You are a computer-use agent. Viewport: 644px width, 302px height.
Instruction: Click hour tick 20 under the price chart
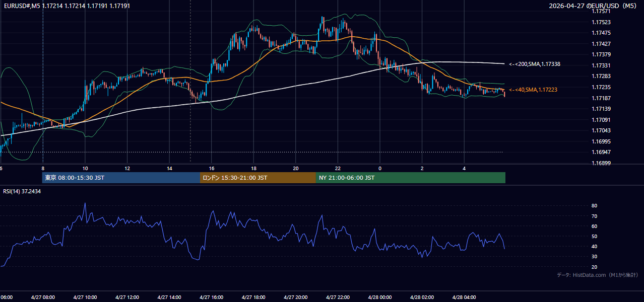296,168
